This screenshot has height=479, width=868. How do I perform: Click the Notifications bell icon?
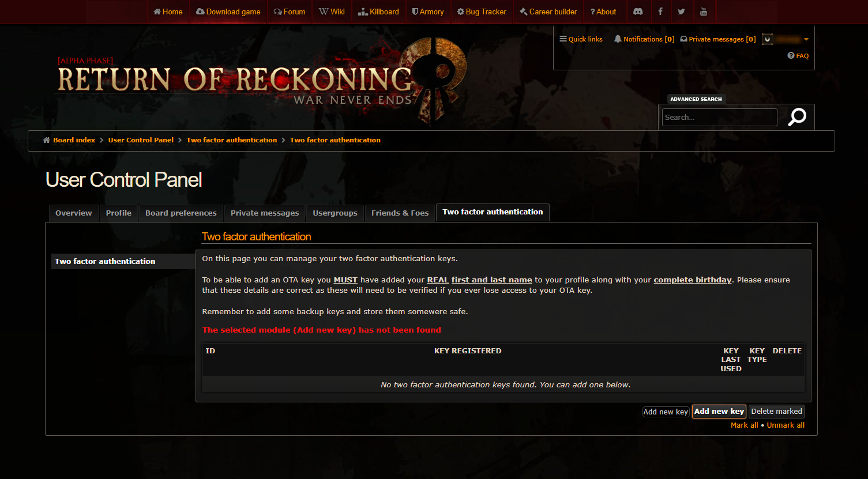(x=618, y=39)
